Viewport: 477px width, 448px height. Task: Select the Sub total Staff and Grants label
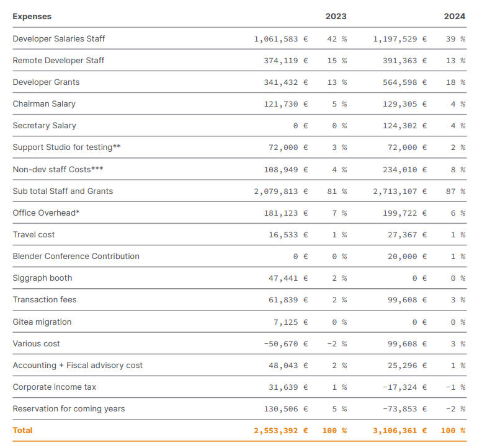click(63, 191)
